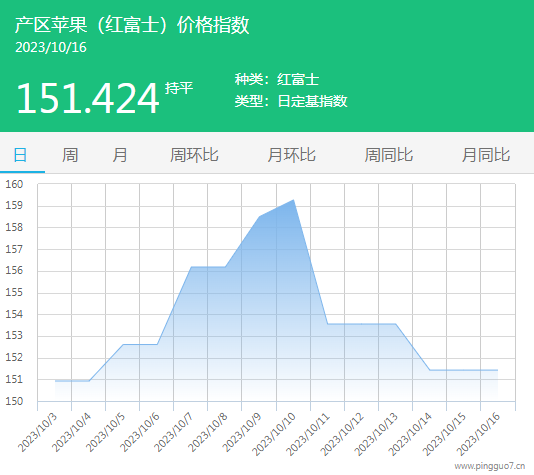Open the 周环比 tab
Screen dimensions: 534x475
194,155
